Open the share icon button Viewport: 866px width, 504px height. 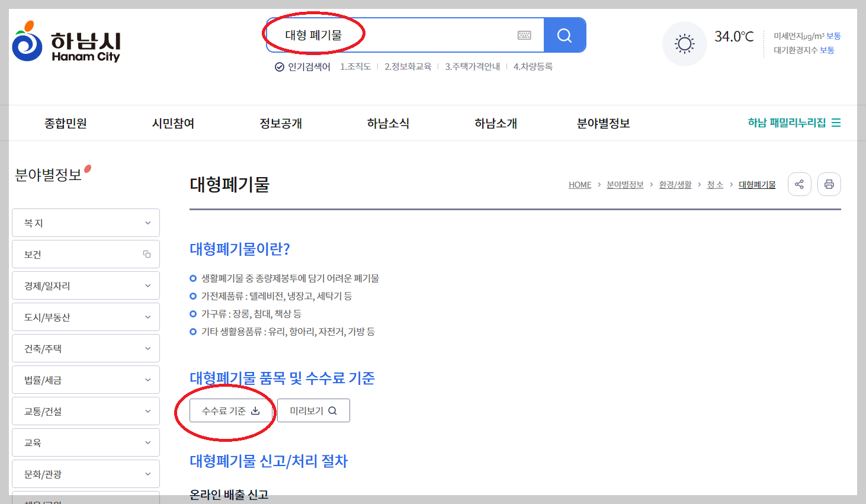[x=799, y=184]
